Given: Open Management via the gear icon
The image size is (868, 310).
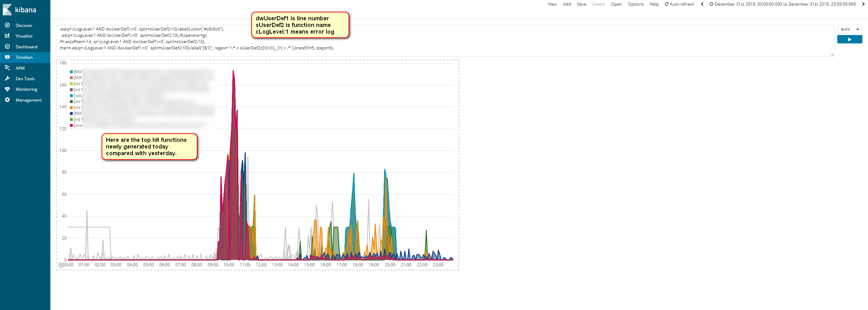Looking at the screenshot, I should (7, 100).
